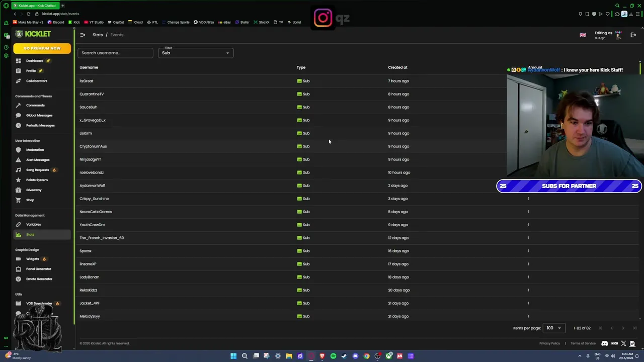The height and width of the screenshot is (362, 644).
Task: Click the address bar URL
Action: [60, 14]
